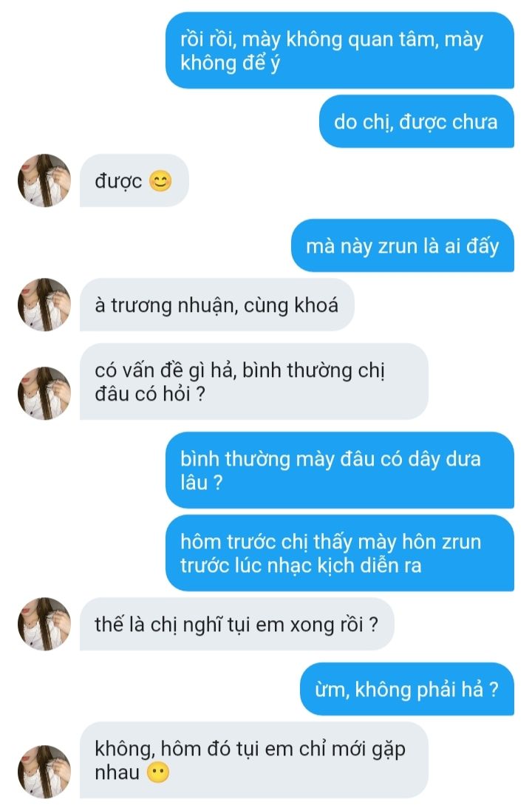Select the "có vấn đề gì hả" message bubble
Image resolution: width=532 pixels, height=805 pixels.
pyautogui.click(x=254, y=381)
